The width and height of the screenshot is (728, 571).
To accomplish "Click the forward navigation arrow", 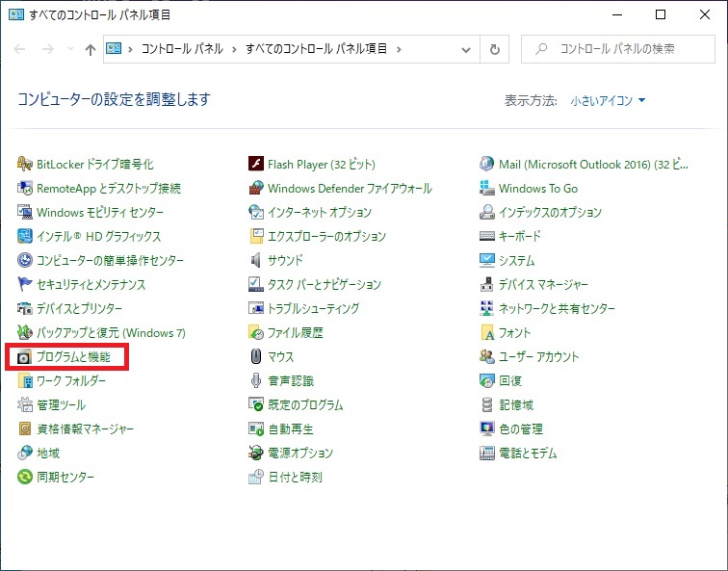I will pos(48,49).
